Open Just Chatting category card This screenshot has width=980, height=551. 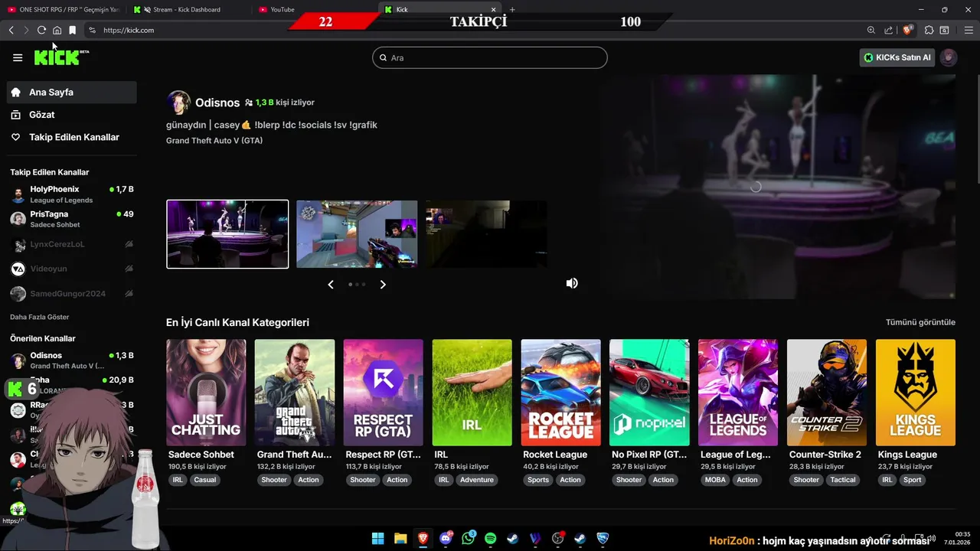tap(206, 393)
